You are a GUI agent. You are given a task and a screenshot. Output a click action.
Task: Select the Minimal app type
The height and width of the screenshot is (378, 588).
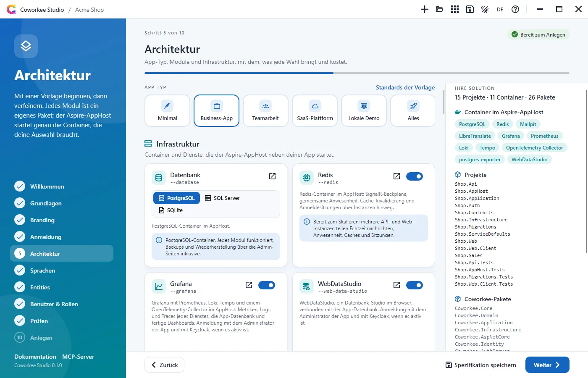click(x=168, y=111)
